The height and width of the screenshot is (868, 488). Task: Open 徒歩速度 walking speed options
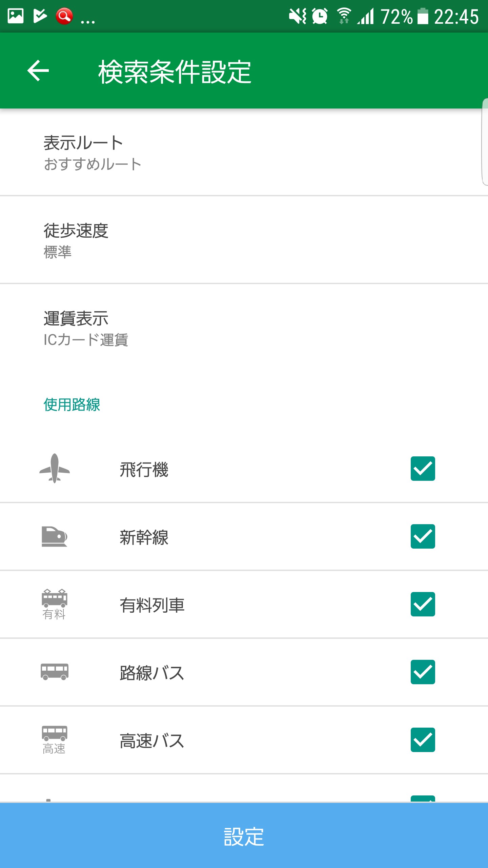pos(244,240)
